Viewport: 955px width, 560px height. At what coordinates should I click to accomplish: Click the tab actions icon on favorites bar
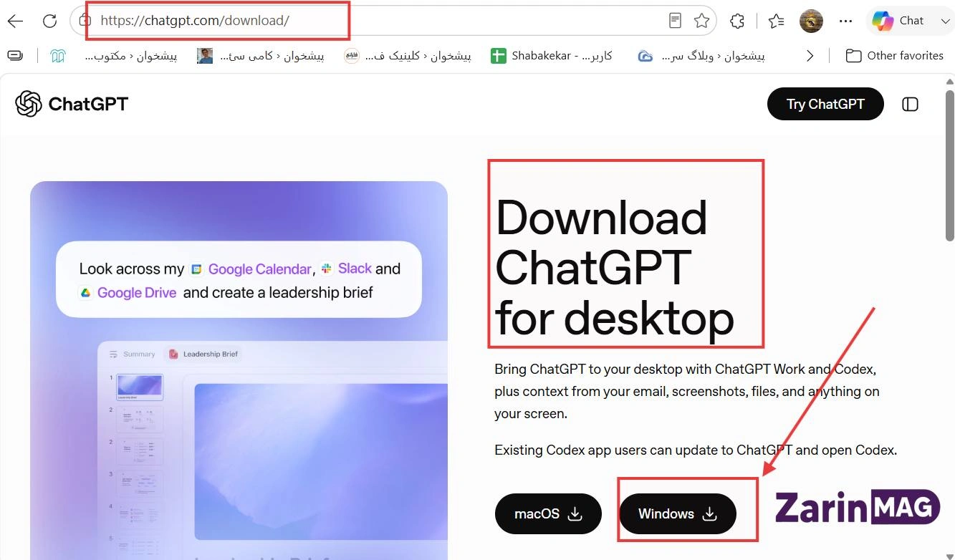click(15, 56)
